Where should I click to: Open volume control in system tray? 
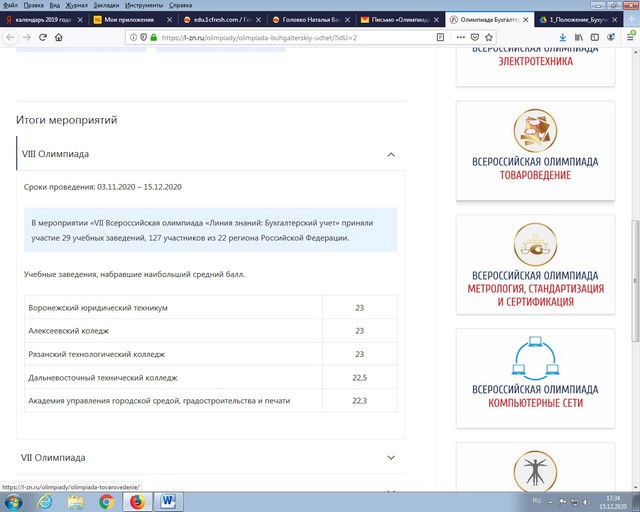[586, 502]
